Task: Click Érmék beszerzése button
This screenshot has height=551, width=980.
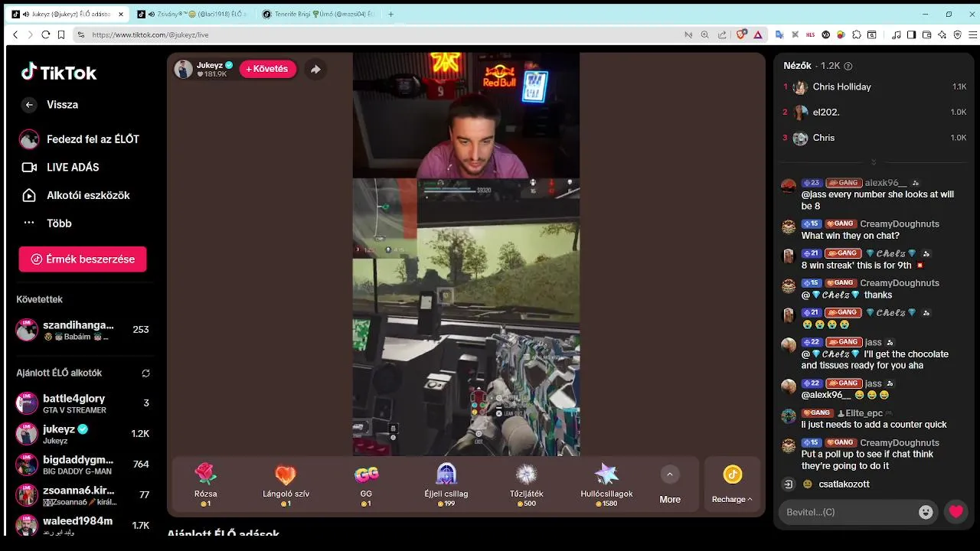Action: (x=83, y=259)
